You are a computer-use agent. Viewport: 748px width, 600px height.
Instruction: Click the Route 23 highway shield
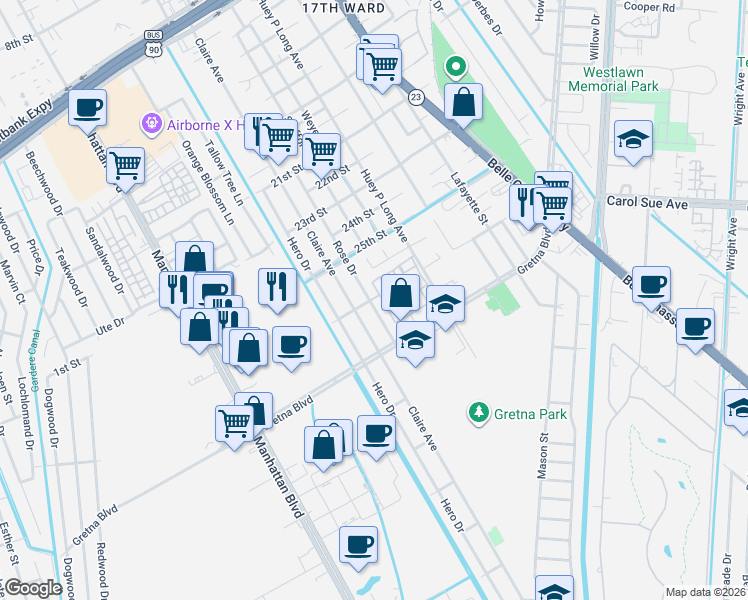pyautogui.click(x=416, y=97)
